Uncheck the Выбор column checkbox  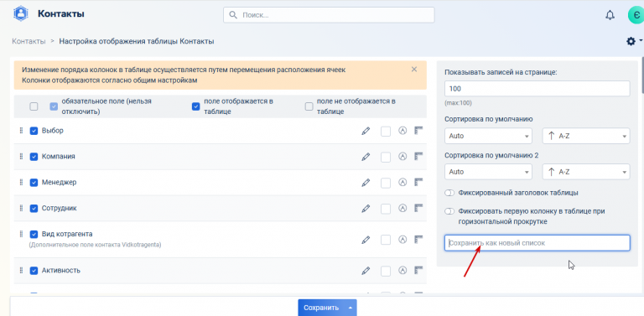point(34,131)
